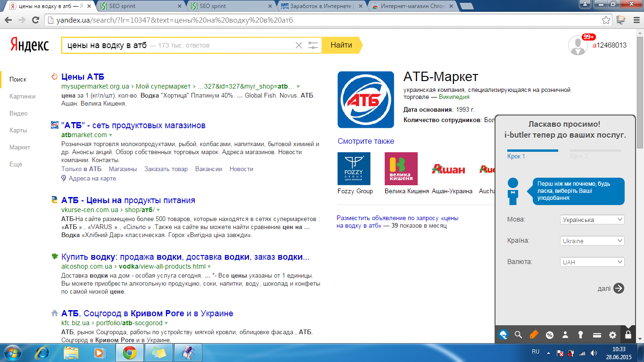The height and width of the screenshot is (362, 644).
Task: Open the Цены АТБ result link
Action: 83,77
